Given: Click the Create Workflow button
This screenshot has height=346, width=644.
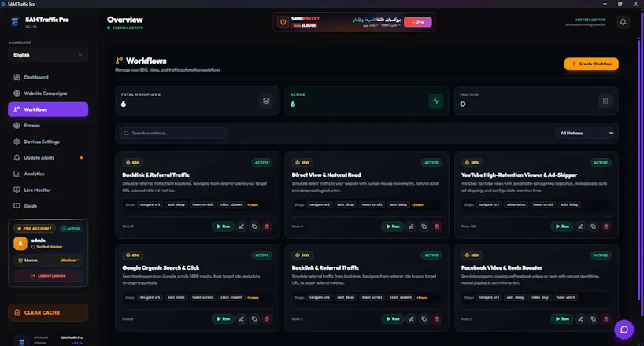Looking at the screenshot, I should (591, 64).
